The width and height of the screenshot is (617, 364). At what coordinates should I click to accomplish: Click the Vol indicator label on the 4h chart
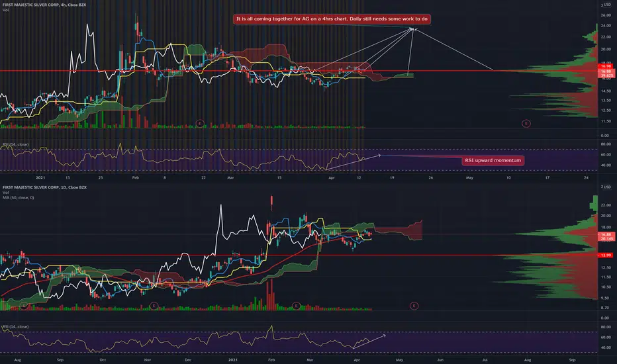pyautogui.click(x=5, y=10)
